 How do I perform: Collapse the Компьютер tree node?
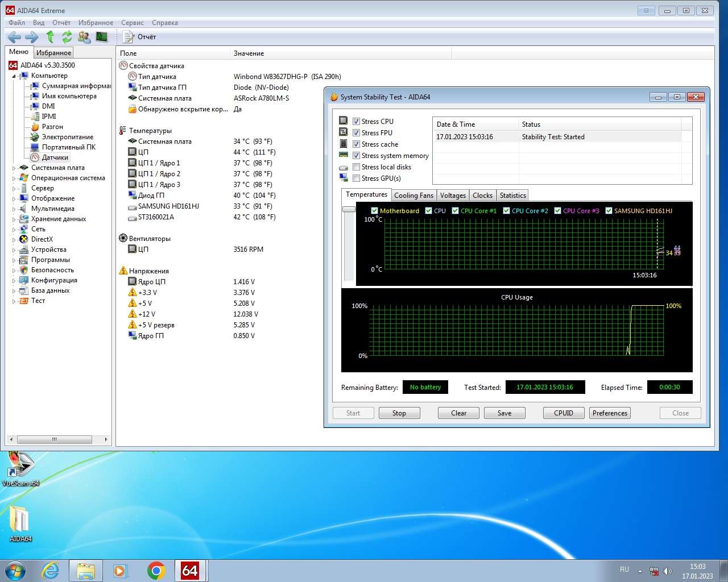click(x=14, y=76)
